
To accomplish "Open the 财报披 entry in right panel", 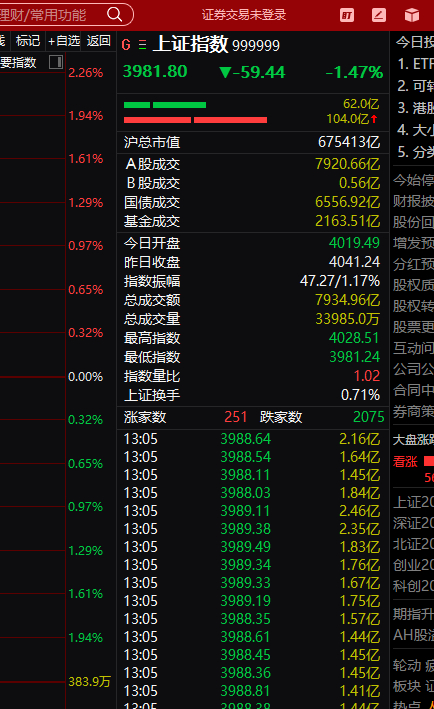I will pyautogui.click(x=413, y=201).
